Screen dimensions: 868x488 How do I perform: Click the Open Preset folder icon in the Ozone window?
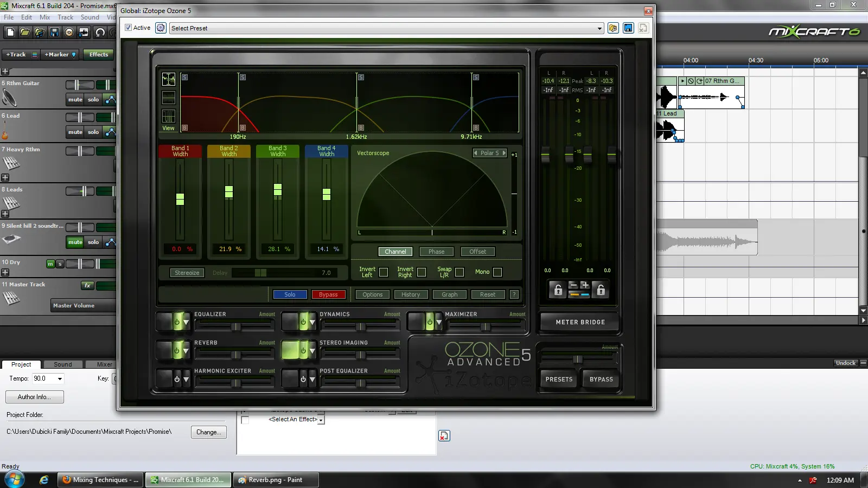pyautogui.click(x=613, y=28)
